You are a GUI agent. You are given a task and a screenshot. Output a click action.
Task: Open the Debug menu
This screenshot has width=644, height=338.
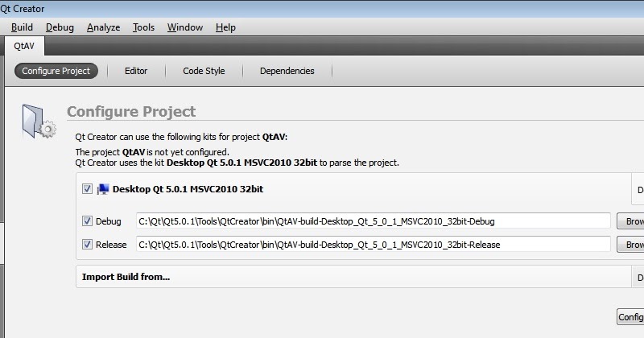(x=60, y=27)
